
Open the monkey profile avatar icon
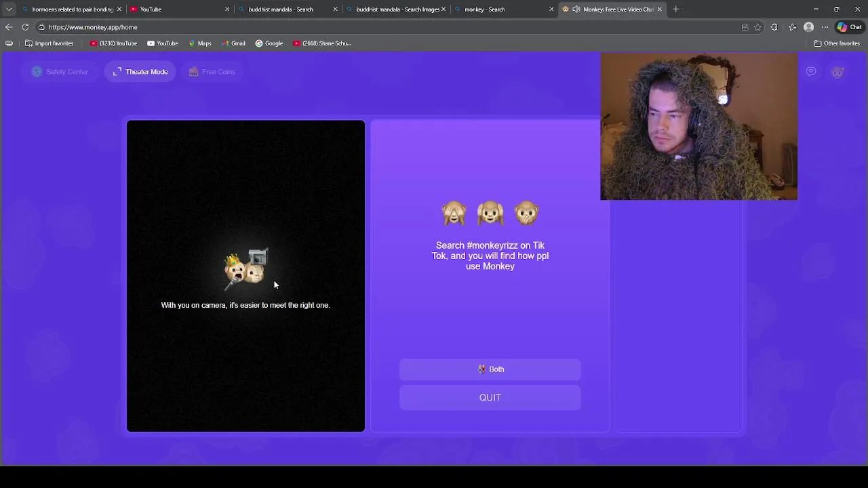point(837,73)
